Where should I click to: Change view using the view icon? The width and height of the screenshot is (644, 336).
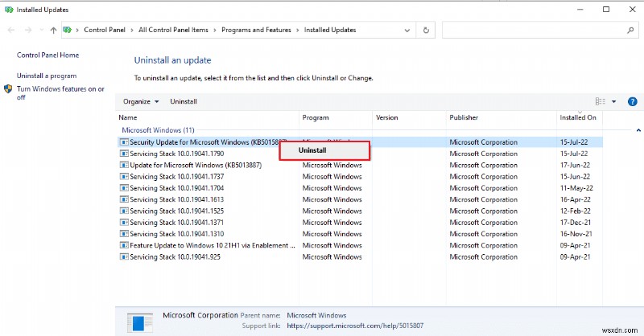(x=600, y=101)
